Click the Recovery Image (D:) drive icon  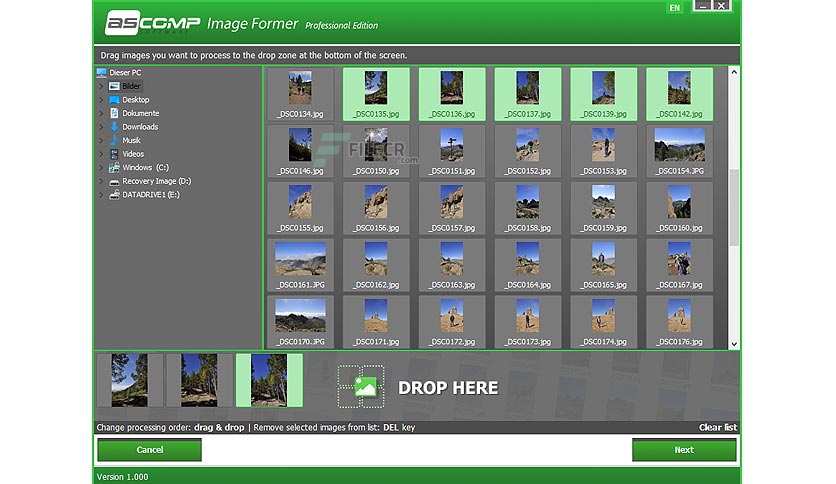[x=114, y=181]
